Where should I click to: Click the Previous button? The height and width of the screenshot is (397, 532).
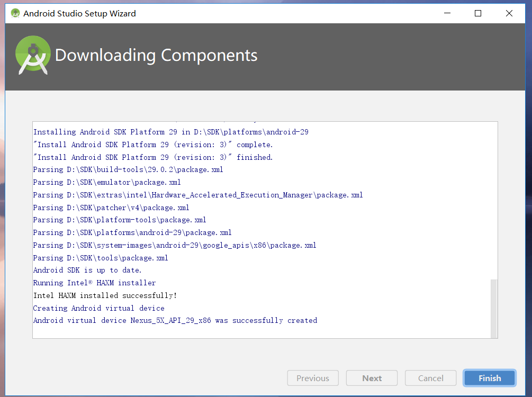[x=312, y=378]
